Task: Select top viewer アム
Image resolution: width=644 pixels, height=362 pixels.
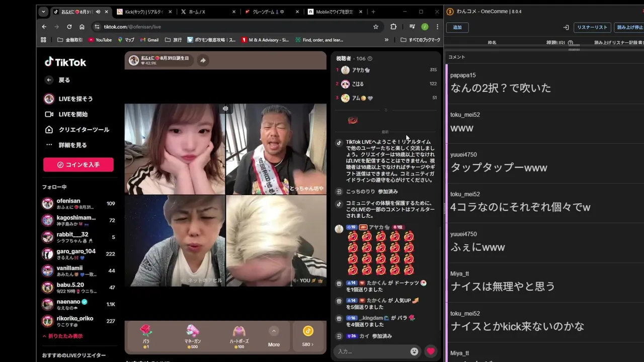Action: click(386, 98)
